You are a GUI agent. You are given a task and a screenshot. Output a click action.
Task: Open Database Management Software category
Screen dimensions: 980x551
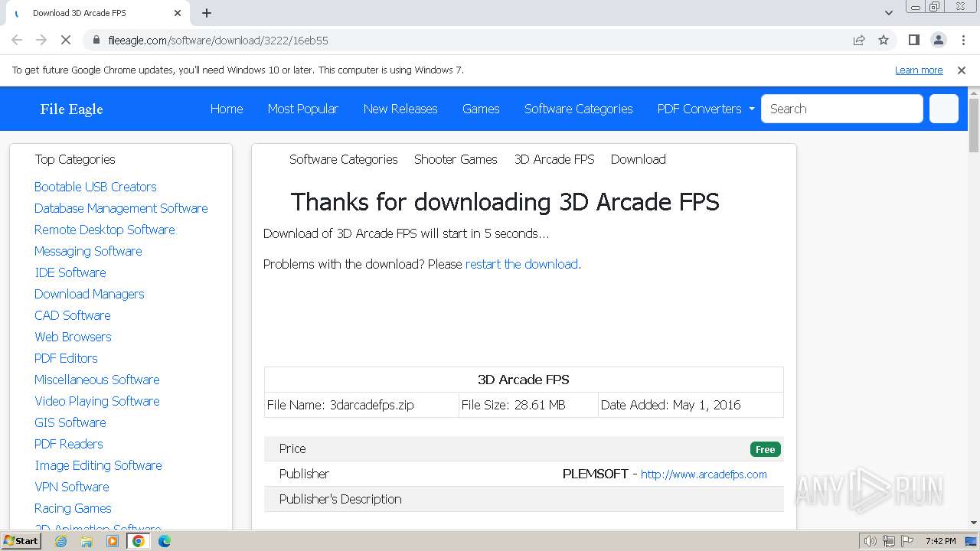pos(121,208)
